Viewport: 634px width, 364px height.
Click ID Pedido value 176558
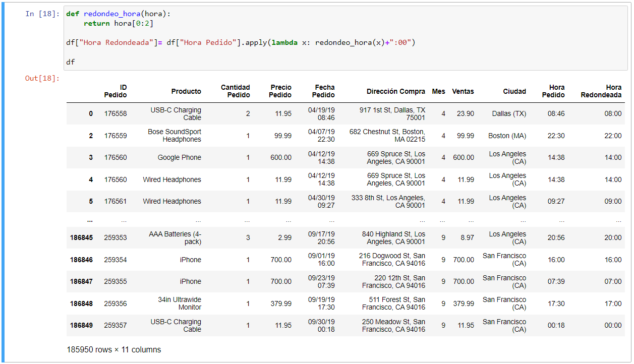click(x=116, y=113)
